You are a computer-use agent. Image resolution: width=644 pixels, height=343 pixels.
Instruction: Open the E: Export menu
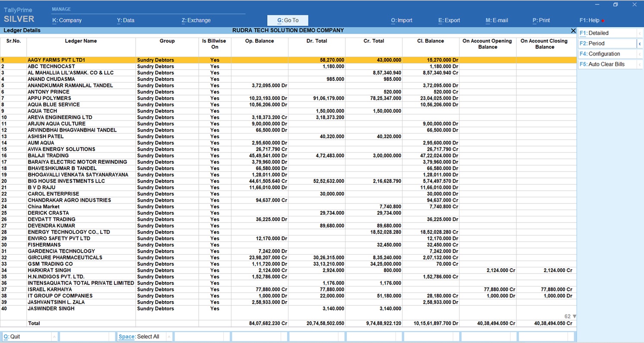point(449,20)
